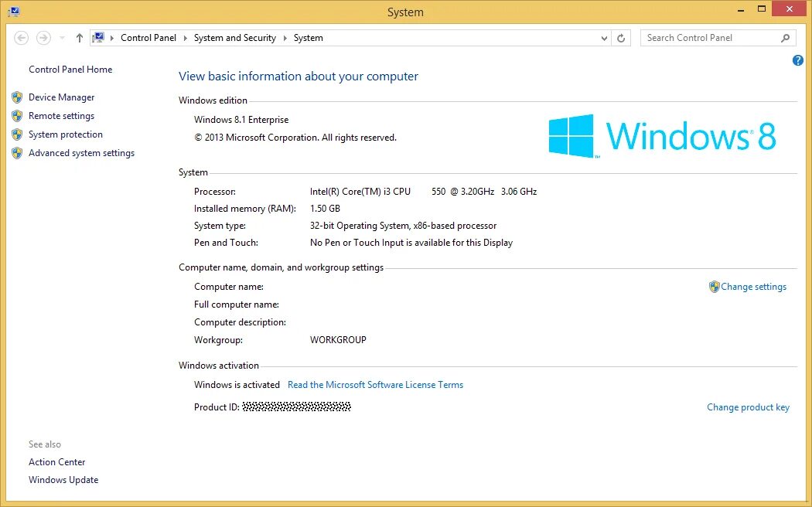This screenshot has height=507, width=812.
Task: Click shield icon next to Change settings
Action: coord(714,287)
